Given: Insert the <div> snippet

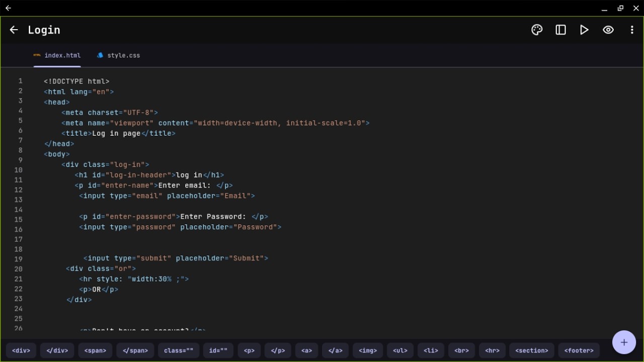Looking at the screenshot, I should (x=21, y=350).
